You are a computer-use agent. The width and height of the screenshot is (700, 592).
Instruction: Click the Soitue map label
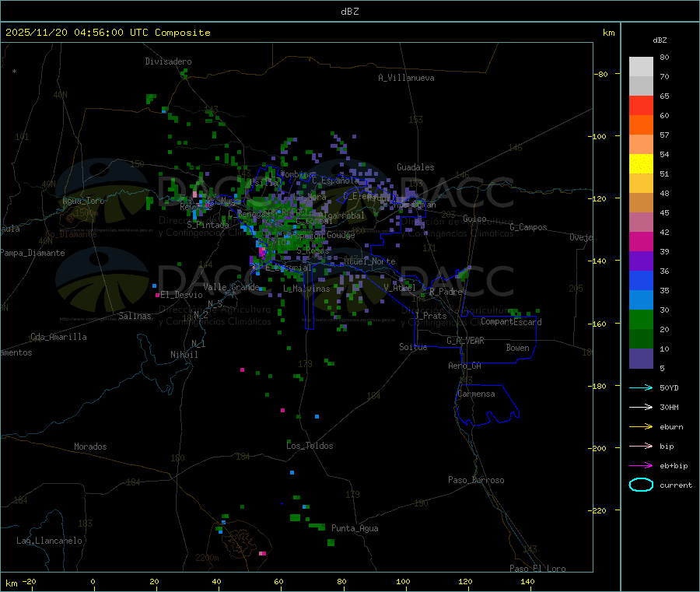point(413,347)
